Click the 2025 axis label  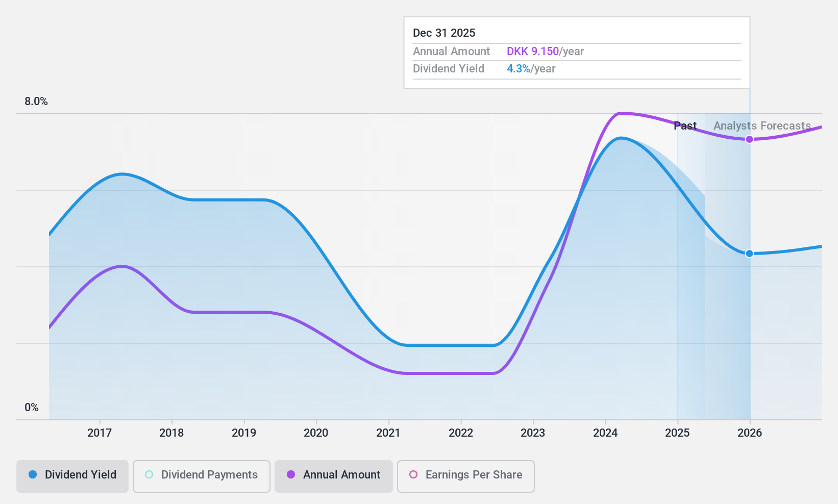[x=677, y=433]
